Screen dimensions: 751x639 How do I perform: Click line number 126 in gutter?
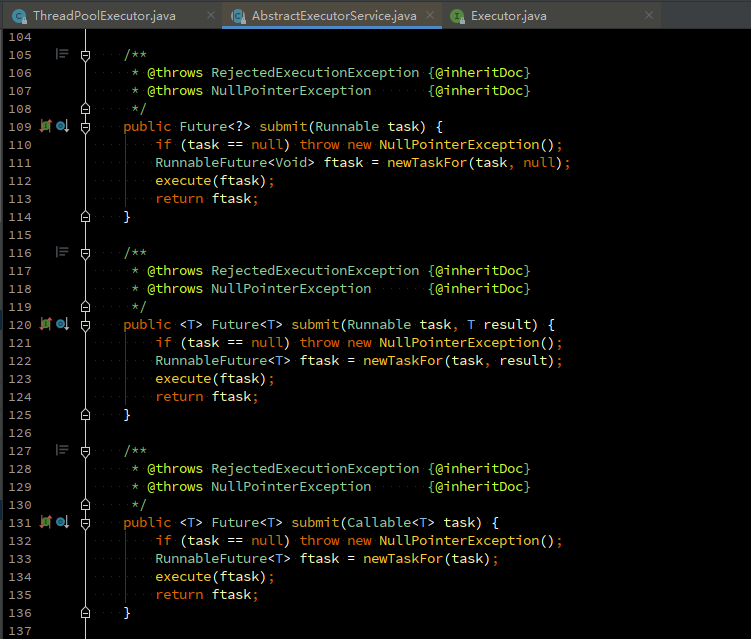20,433
